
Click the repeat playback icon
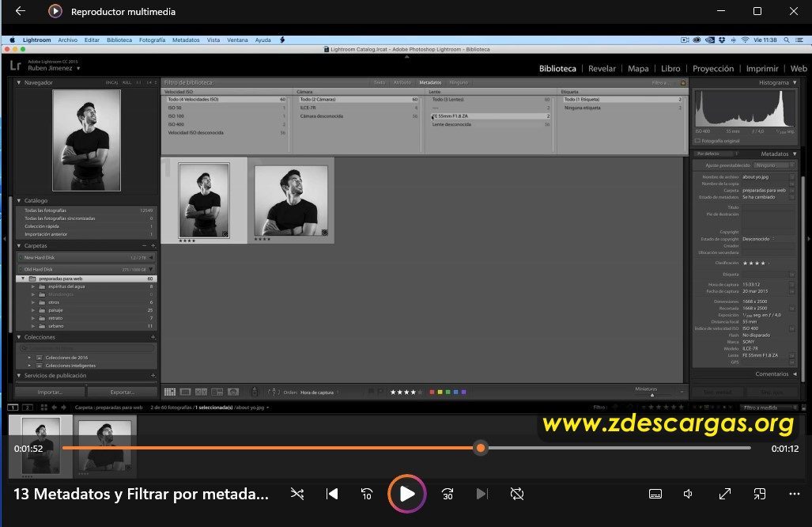[x=517, y=494]
